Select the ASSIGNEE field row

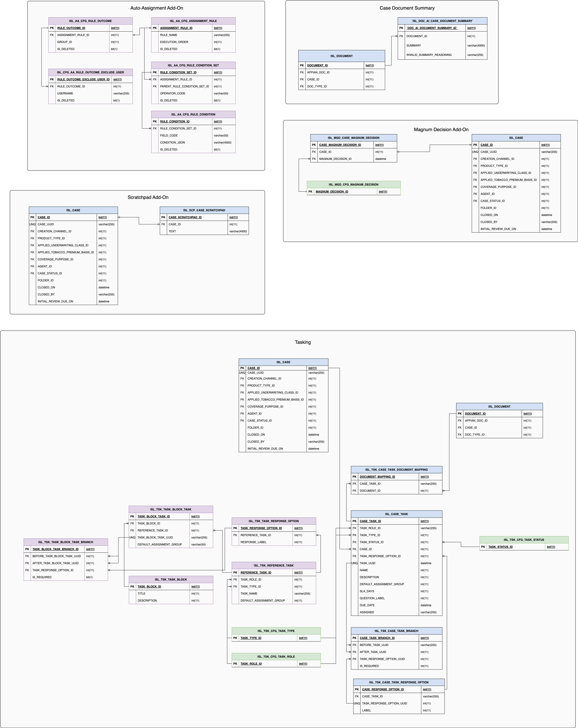pyautogui.click(x=397, y=613)
